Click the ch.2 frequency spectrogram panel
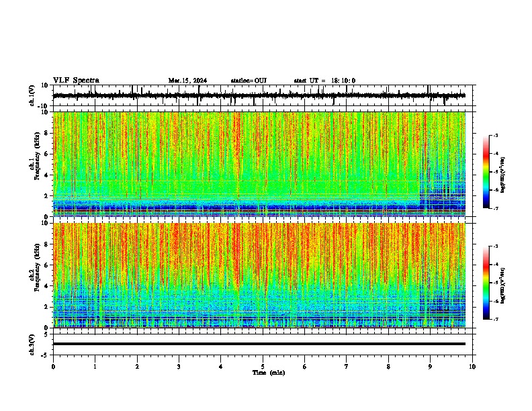The image size is (532, 411). click(x=259, y=275)
